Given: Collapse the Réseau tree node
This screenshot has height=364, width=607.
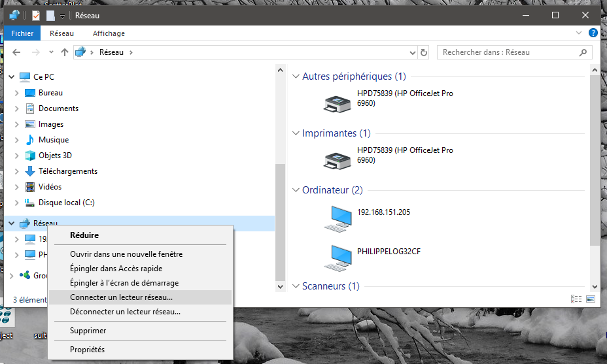Looking at the screenshot, I should [12, 223].
